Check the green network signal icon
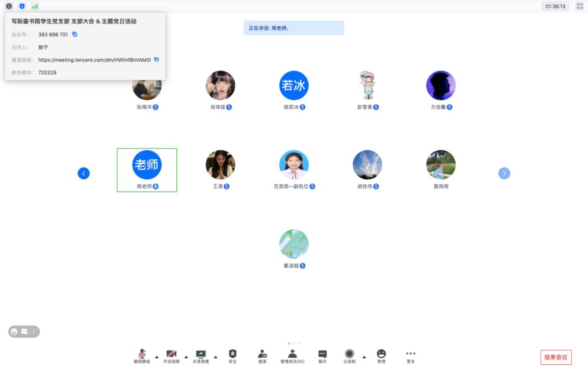 click(35, 6)
